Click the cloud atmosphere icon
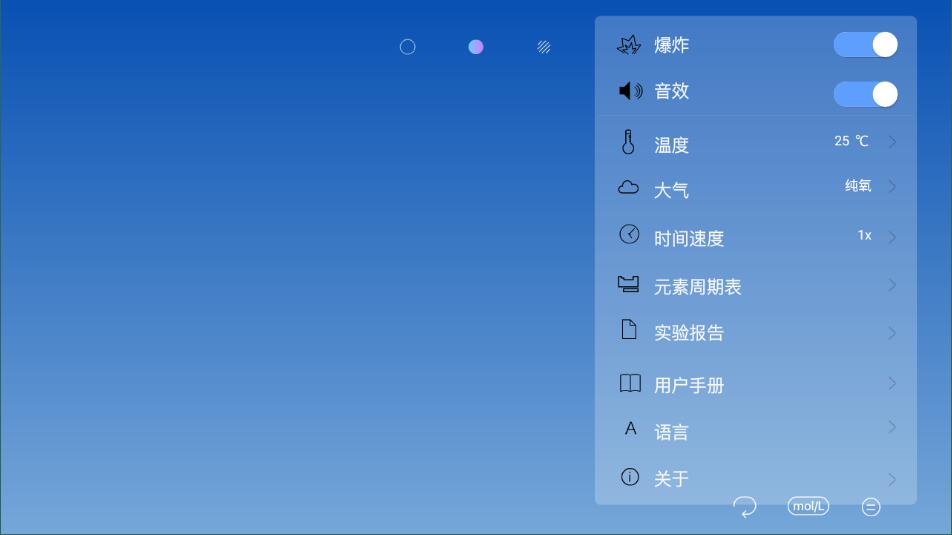952x535 pixels. pyautogui.click(x=629, y=188)
